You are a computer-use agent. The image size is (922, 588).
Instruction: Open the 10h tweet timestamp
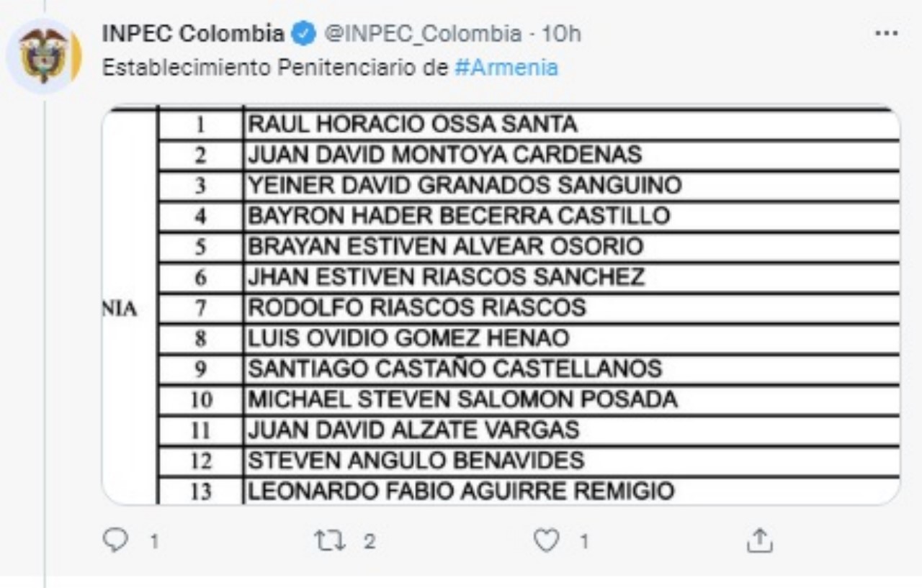pos(562,34)
